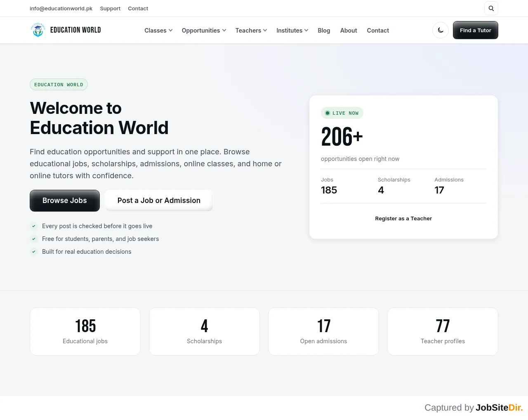The width and height of the screenshot is (528, 420).
Task: Click the Find a Tutor button
Action: pos(476,30)
